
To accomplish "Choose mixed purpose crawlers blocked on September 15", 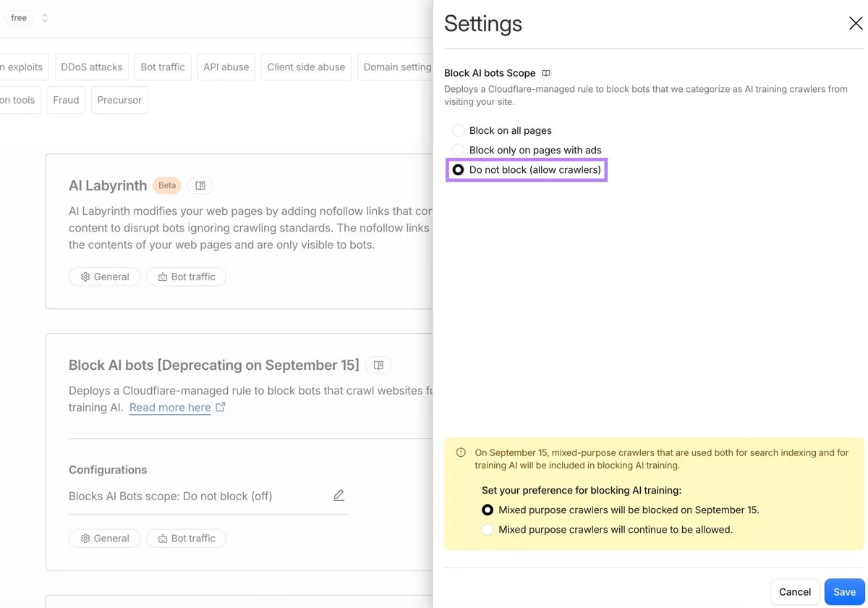I will coord(488,510).
